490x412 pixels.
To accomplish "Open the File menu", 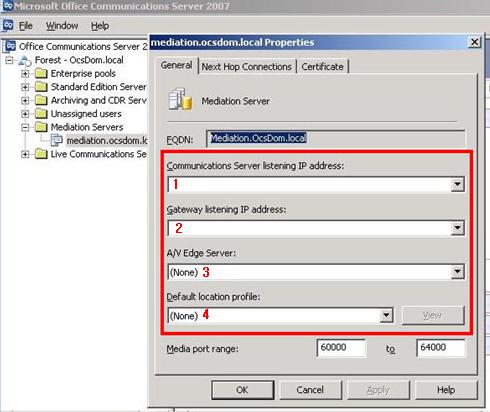I will pos(26,26).
